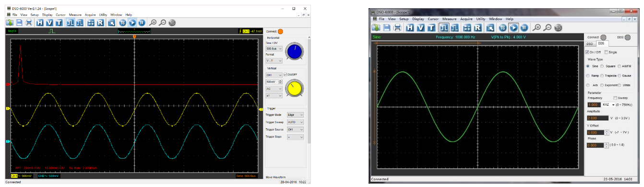
Task: Toggle the CH1 ON/OFF checkbox in the Vertical panel
Action: click(x=286, y=74)
